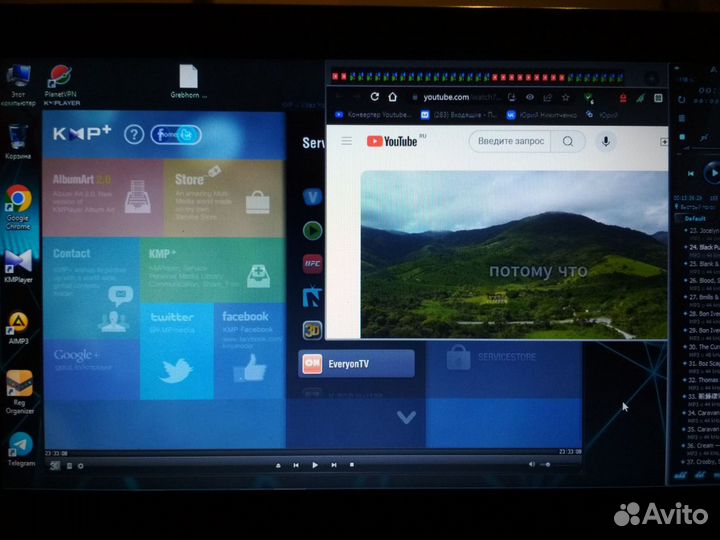Viewport: 720px width, 540px height.
Task: Adjust the KMPlayer volume slider
Action: coord(557,465)
